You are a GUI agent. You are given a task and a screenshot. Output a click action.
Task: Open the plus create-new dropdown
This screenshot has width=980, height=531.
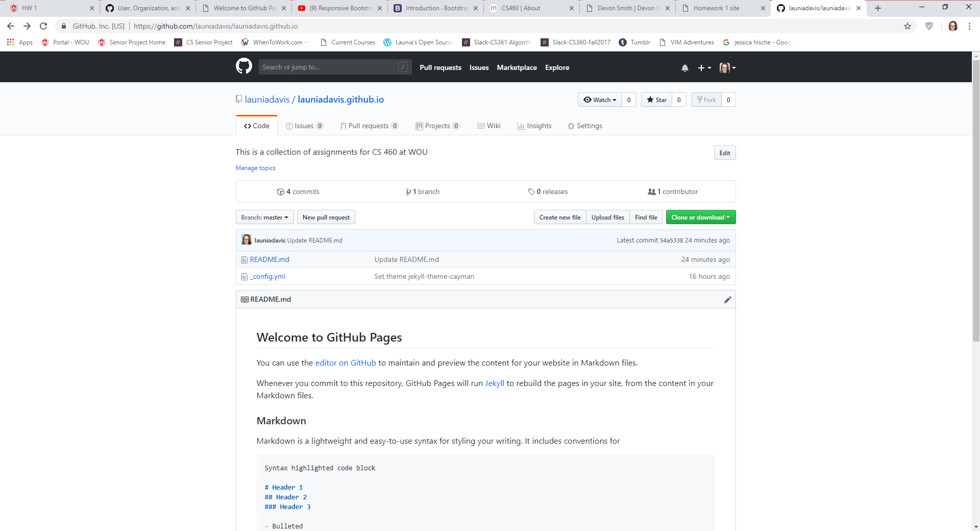point(704,68)
